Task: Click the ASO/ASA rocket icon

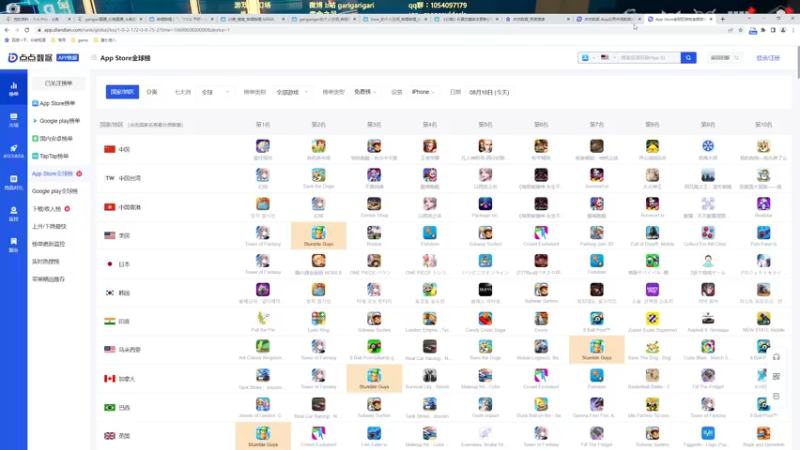Action: pyautogui.click(x=14, y=151)
